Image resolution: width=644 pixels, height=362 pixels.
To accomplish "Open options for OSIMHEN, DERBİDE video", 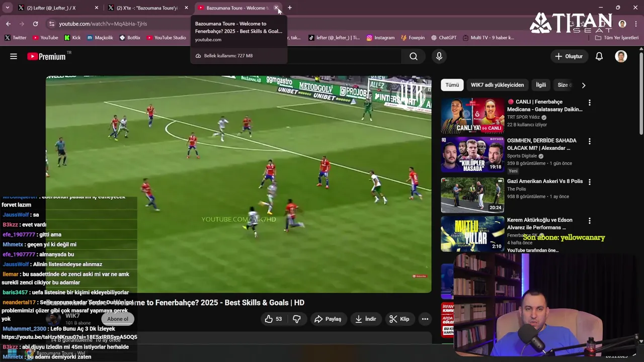I will coord(590,141).
